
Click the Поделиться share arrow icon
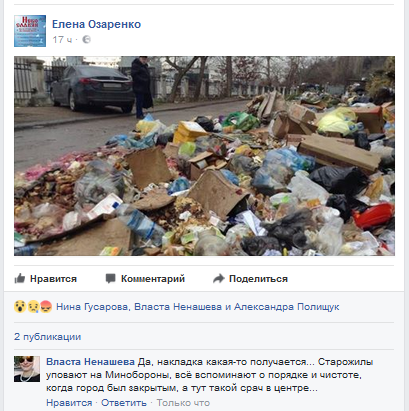(x=219, y=278)
